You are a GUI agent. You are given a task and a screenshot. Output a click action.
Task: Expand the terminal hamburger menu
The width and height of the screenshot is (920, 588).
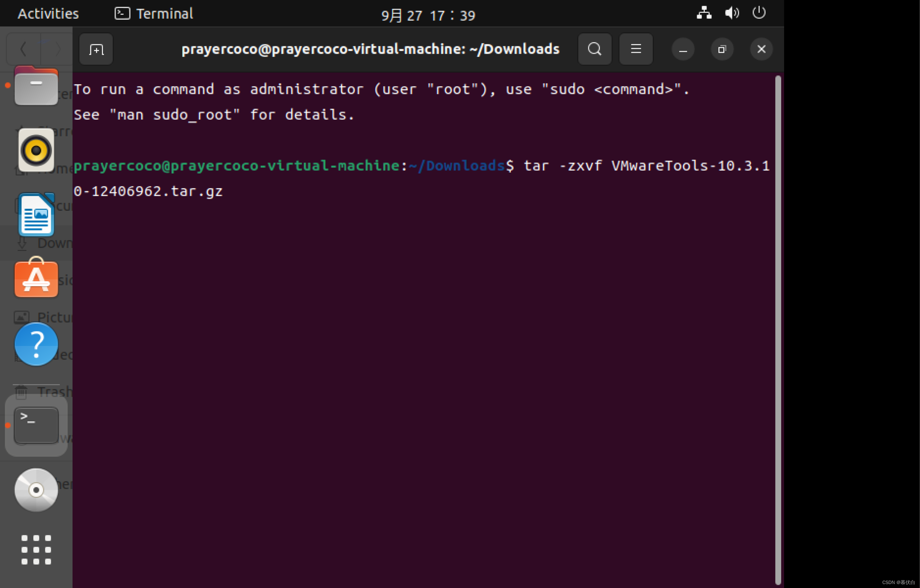636,48
